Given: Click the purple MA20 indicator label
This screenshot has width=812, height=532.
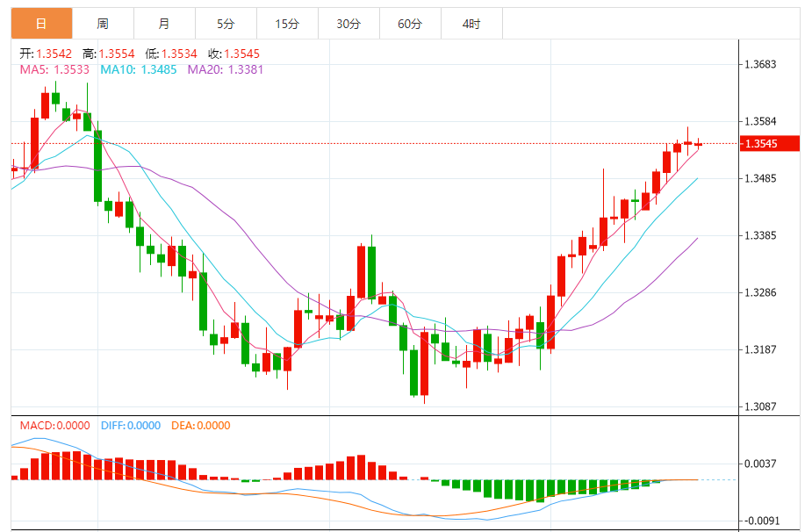Looking at the screenshot, I should point(225,69).
